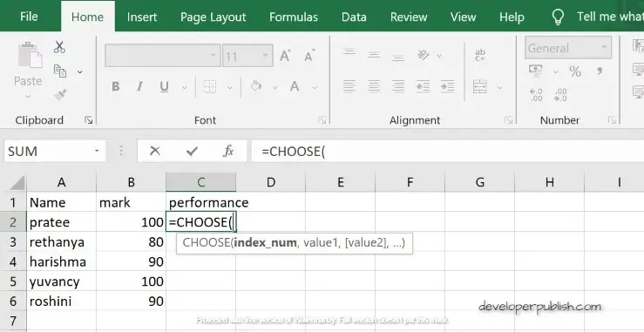644x332 pixels.
Task: Open the Page Layout tab
Action: (213, 17)
